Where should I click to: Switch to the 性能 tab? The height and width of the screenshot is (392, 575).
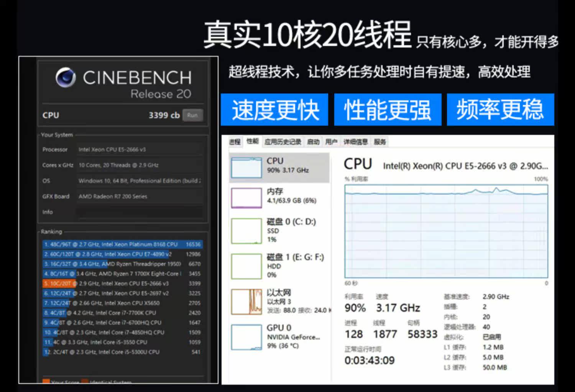(x=253, y=141)
